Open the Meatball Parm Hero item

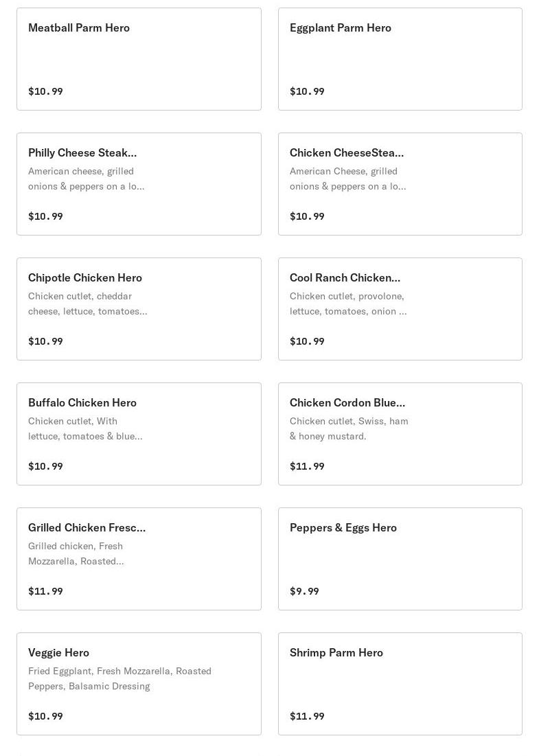click(139, 59)
